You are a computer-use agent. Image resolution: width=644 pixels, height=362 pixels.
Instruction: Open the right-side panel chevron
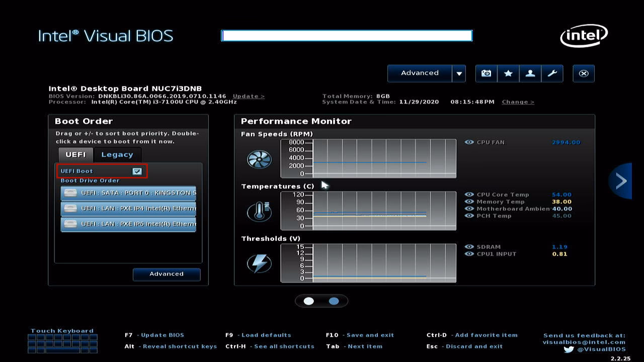click(620, 180)
